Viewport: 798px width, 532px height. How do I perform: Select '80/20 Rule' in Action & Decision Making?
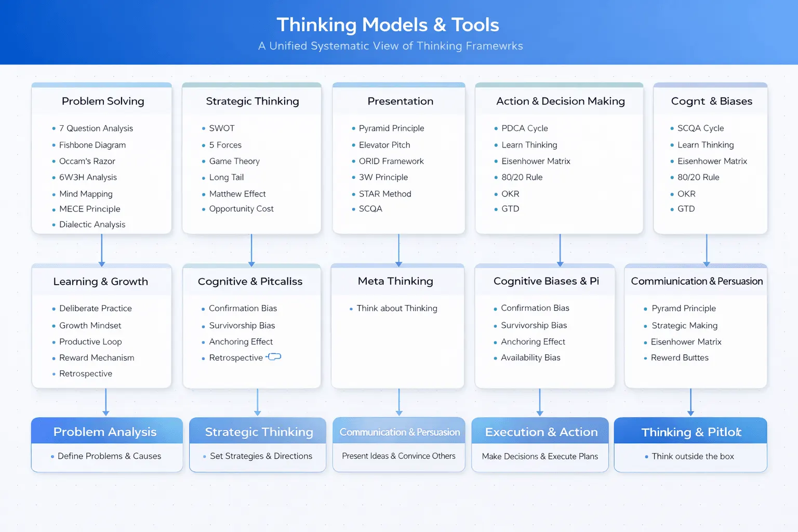click(x=522, y=177)
